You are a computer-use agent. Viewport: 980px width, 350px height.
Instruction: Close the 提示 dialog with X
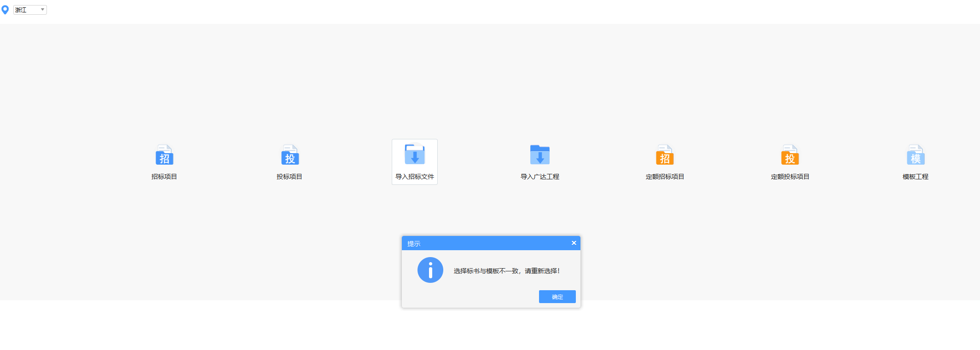coord(574,243)
